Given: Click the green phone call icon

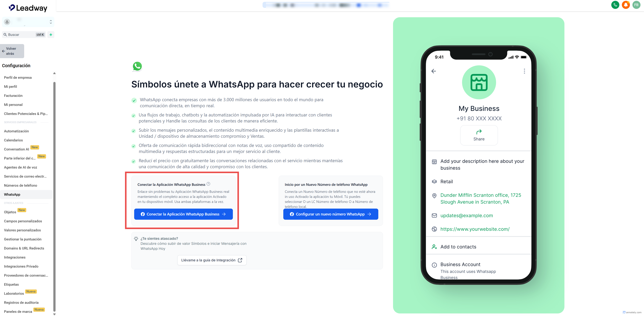Looking at the screenshot, I should [x=615, y=5].
